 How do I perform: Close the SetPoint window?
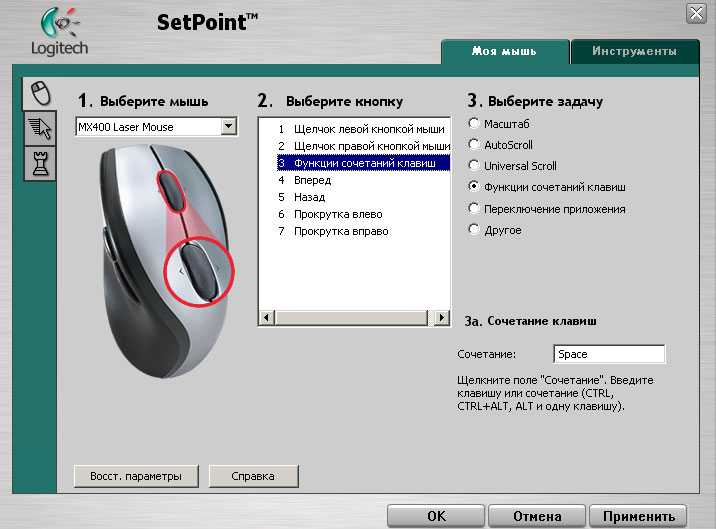(696, 13)
